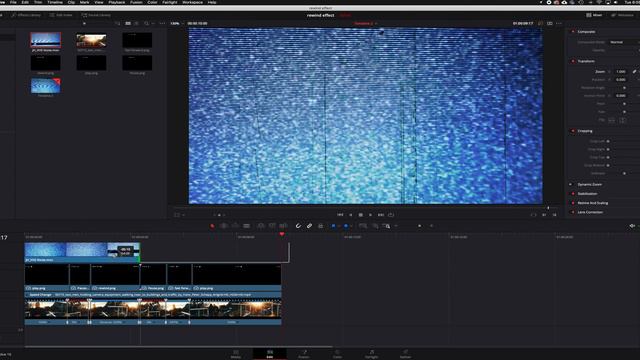
Task: Play the timeline forward
Action: (x=370, y=215)
